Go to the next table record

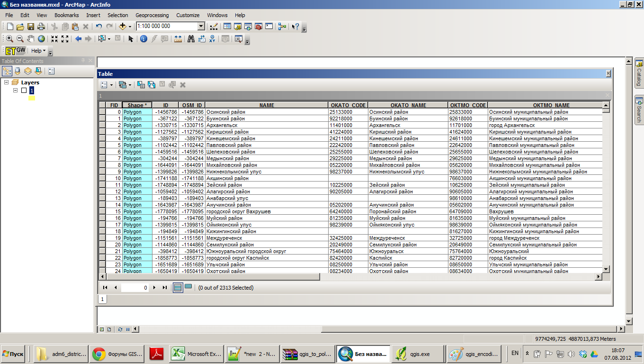[x=154, y=288]
